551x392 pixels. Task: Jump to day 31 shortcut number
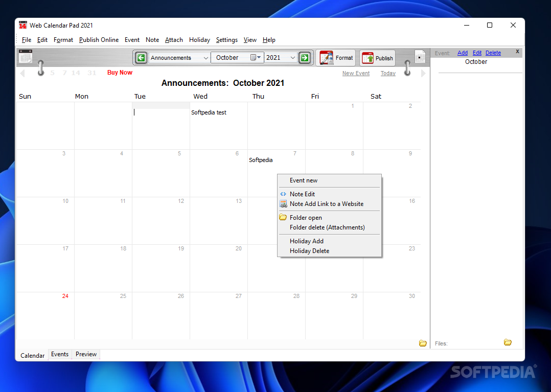[91, 73]
